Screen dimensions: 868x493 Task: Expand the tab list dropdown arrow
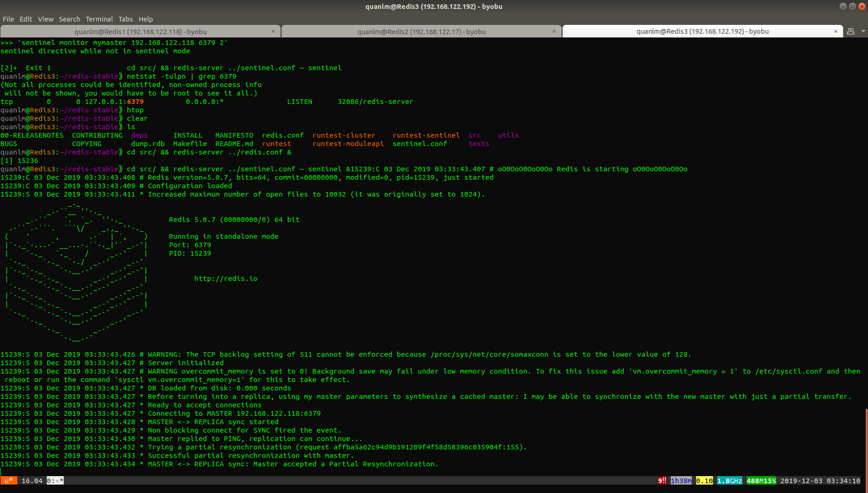point(863,31)
